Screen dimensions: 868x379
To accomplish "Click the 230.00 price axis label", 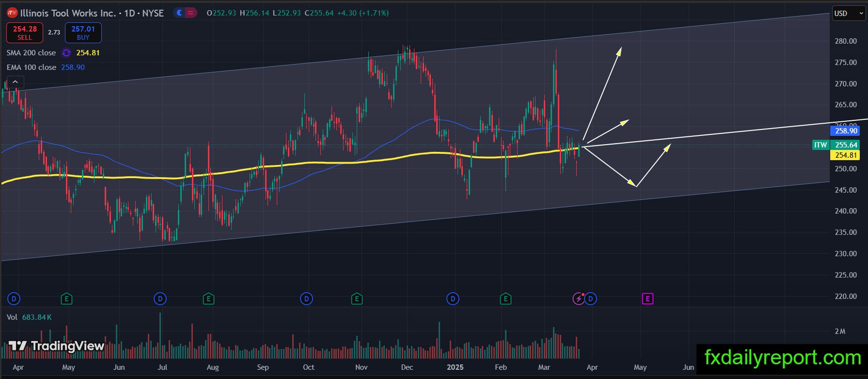I will pos(846,254).
